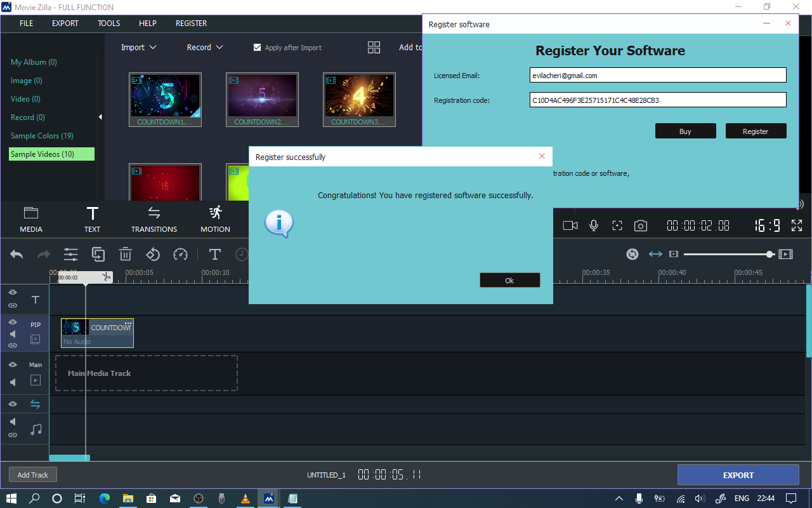Image resolution: width=812 pixels, height=508 pixels.
Task: Select the COUNTDOWN clip on PIP track
Action: (x=98, y=333)
